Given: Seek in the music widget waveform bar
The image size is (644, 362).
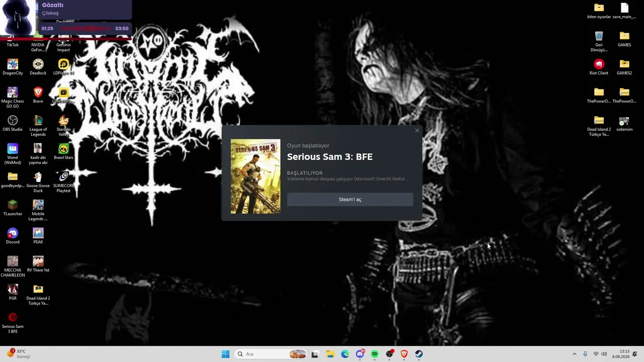Looking at the screenshot, I should tap(85, 29).
